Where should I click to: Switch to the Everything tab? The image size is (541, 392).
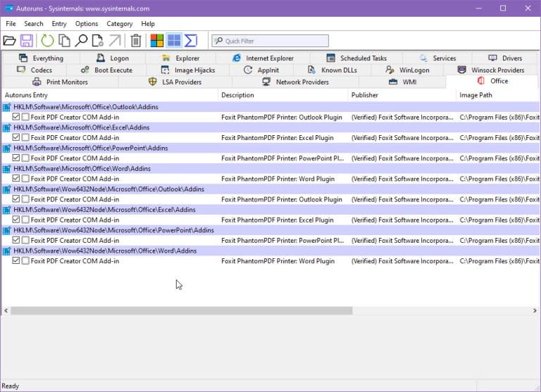coord(41,58)
